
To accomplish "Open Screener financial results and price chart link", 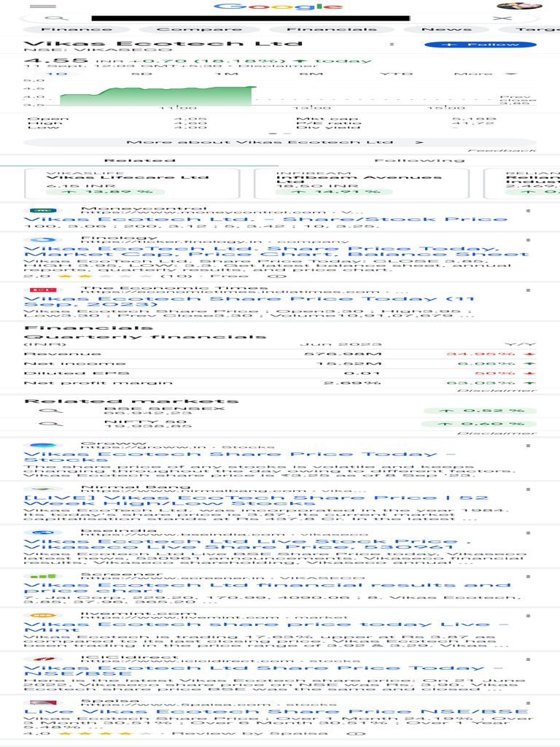I will [267, 588].
